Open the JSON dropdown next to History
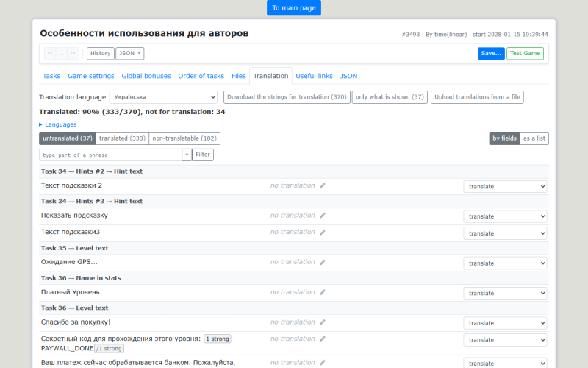588x368 pixels. pos(130,53)
